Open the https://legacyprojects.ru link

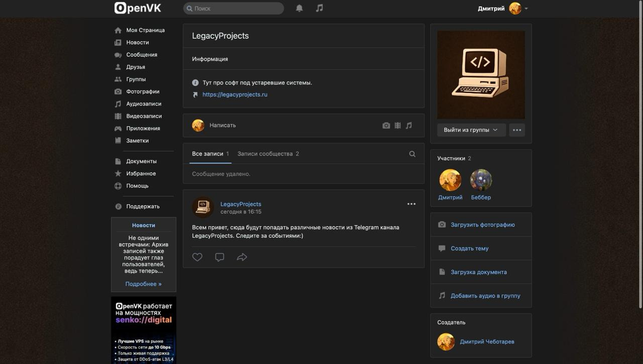235,94
